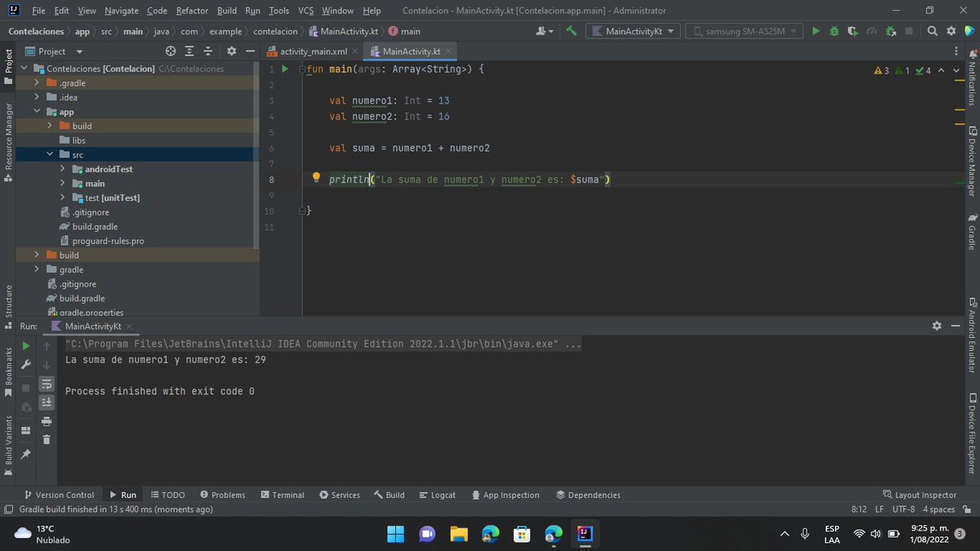Restore layout icon in Run panel sidebar
The height and width of the screenshot is (551, 980).
pyautogui.click(x=26, y=430)
